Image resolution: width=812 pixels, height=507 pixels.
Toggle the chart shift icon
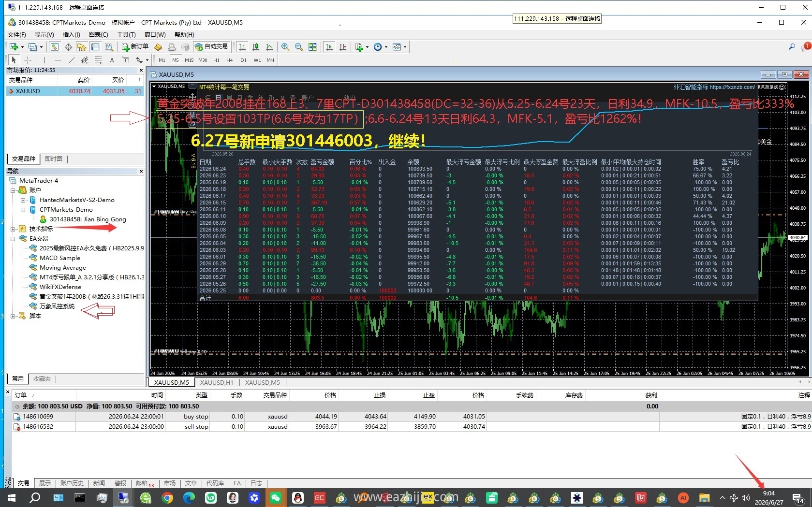343,47
